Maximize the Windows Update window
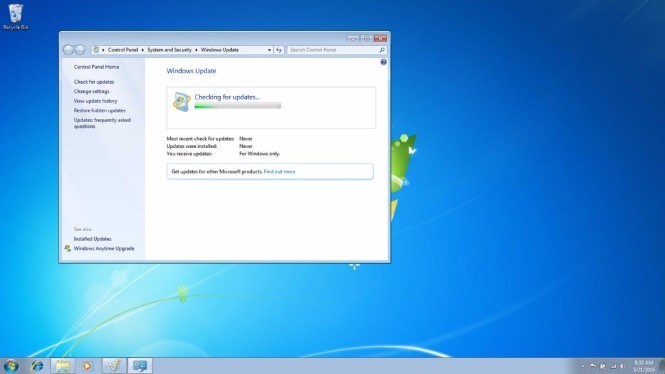This screenshot has width=665, height=374. (x=366, y=38)
